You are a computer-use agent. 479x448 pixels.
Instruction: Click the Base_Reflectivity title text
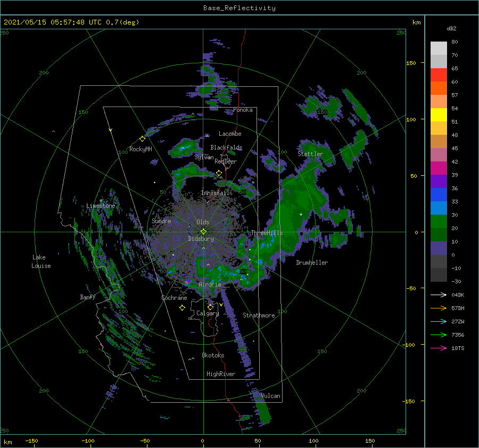(239, 8)
